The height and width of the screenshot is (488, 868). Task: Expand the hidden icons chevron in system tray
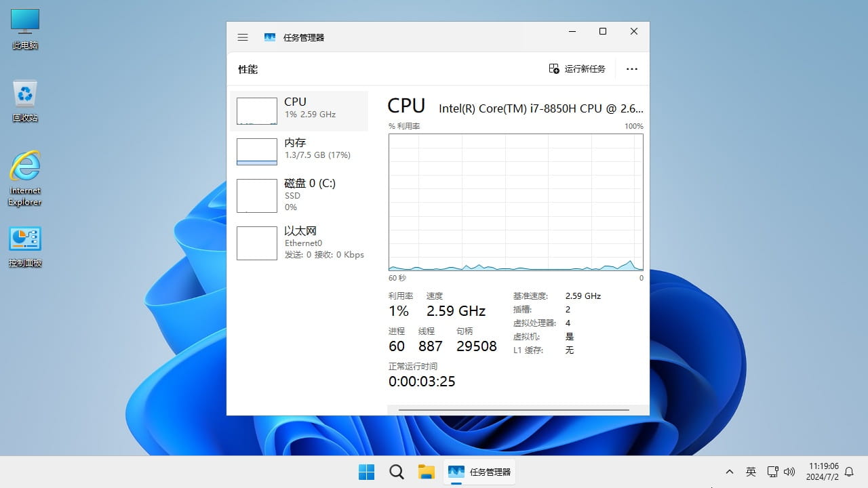[729, 471]
